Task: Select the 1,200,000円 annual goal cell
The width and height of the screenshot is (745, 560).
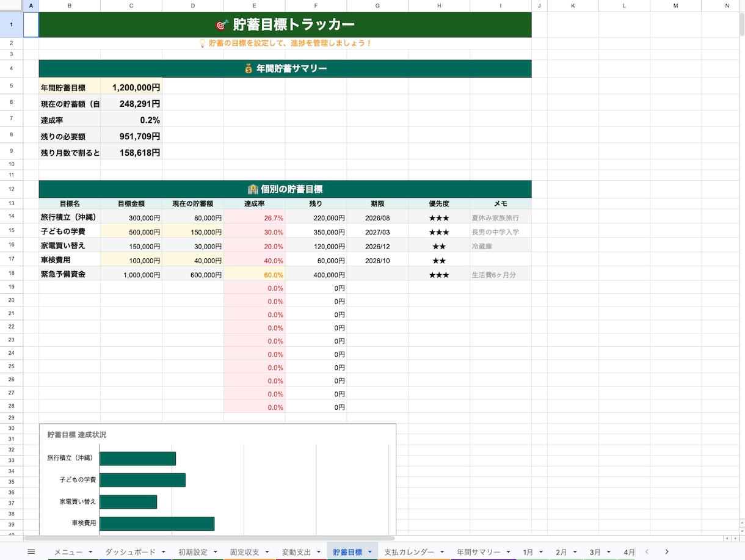Action: (131, 87)
